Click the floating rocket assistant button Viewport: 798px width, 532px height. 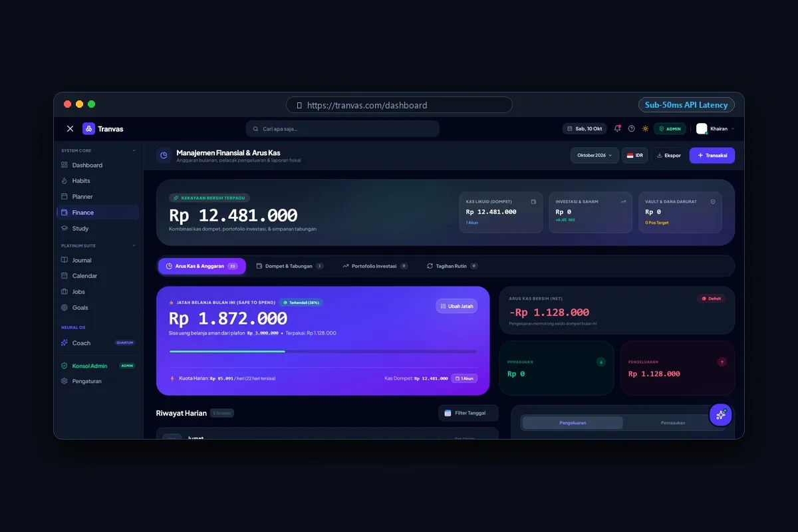coord(720,415)
